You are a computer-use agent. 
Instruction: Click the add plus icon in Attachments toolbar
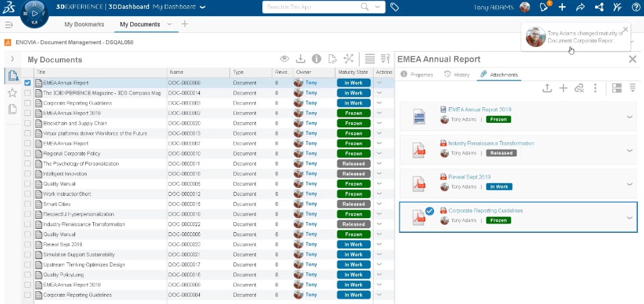pos(563,88)
